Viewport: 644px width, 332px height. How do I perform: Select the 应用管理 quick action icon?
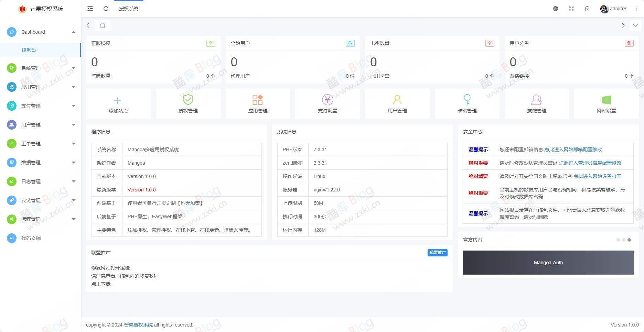tap(258, 100)
